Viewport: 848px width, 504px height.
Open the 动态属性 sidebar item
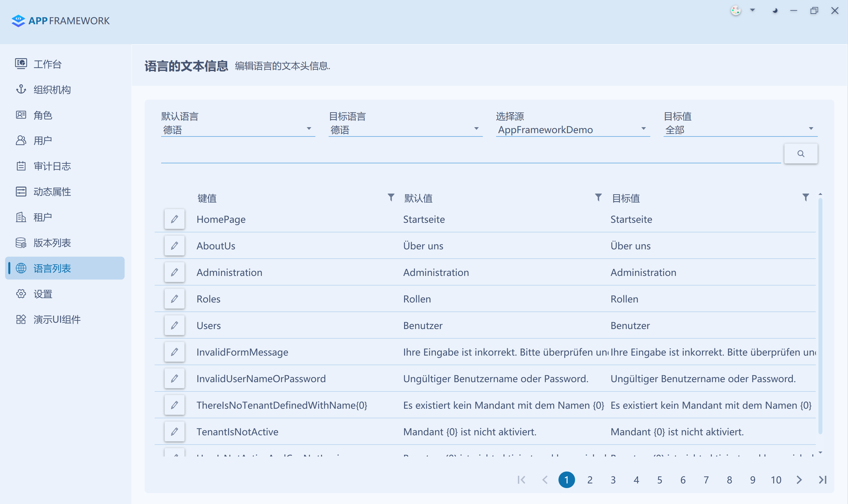pyautogui.click(x=52, y=192)
